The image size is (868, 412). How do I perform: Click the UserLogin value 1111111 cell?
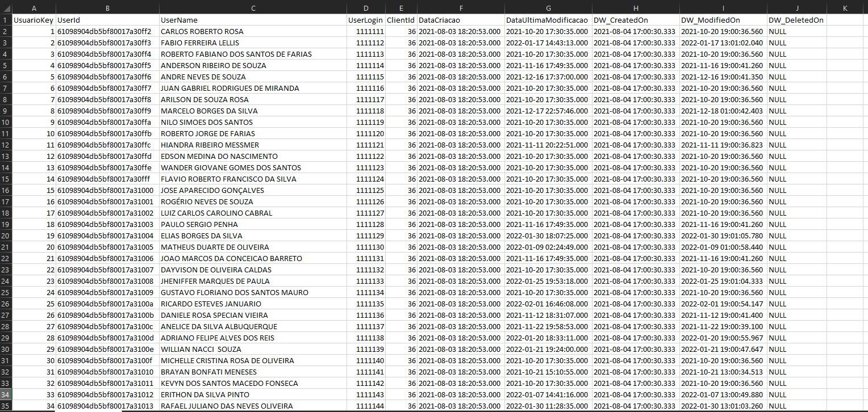tap(365, 31)
